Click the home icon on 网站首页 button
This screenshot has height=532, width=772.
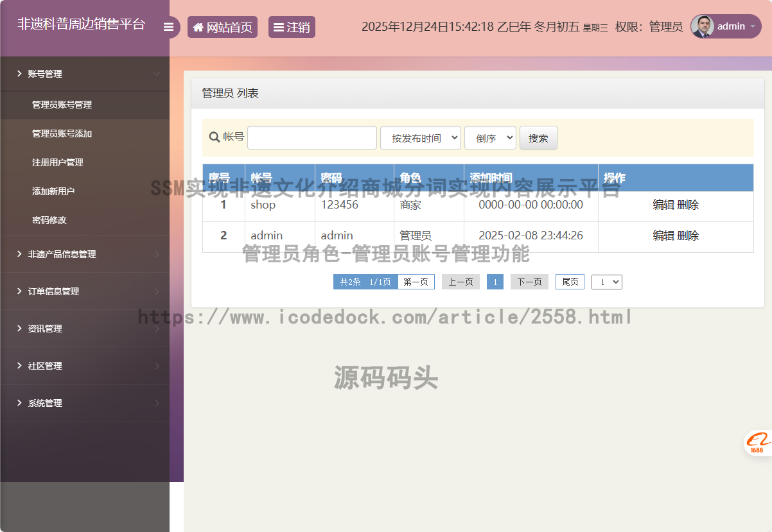[x=198, y=26]
